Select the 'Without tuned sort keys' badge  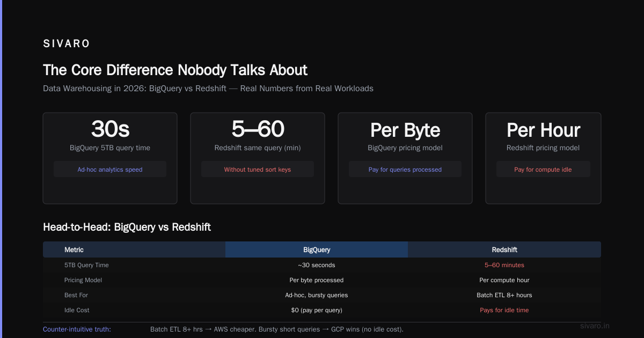(258, 170)
